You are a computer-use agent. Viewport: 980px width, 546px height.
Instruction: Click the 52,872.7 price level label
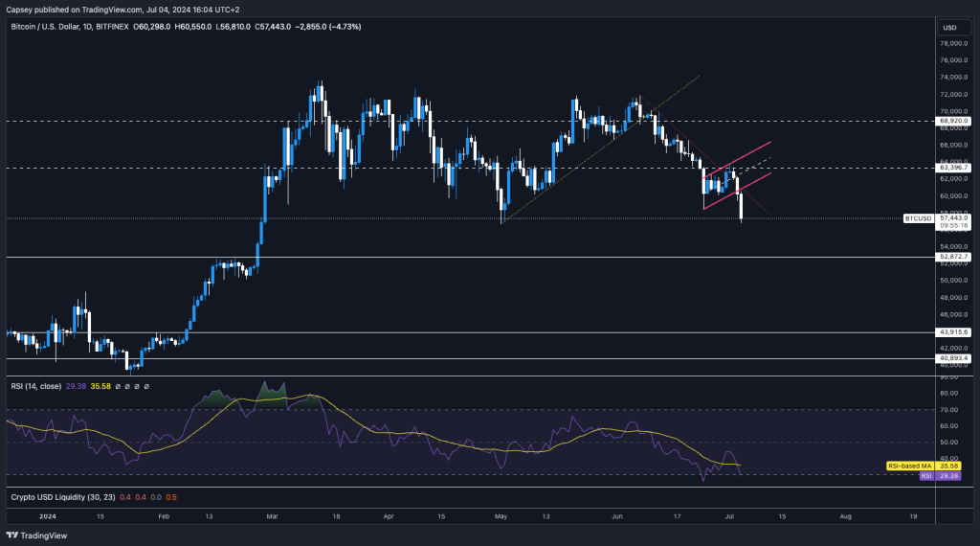pos(954,257)
